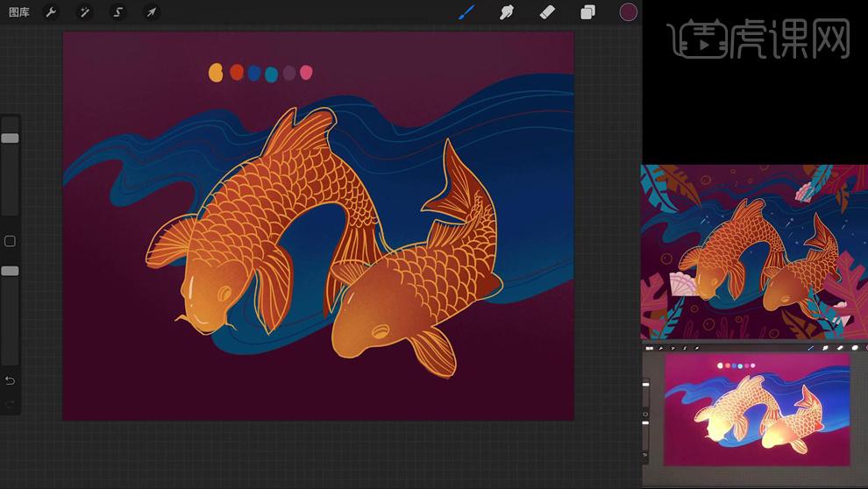
Task: Open the active color picker circle
Action: pyautogui.click(x=629, y=12)
